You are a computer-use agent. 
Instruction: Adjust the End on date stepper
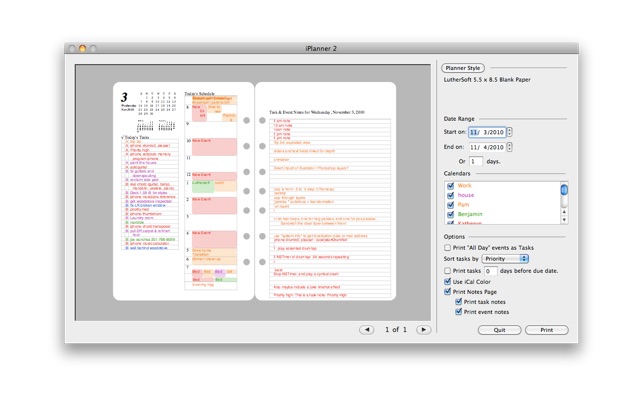pos(509,147)
